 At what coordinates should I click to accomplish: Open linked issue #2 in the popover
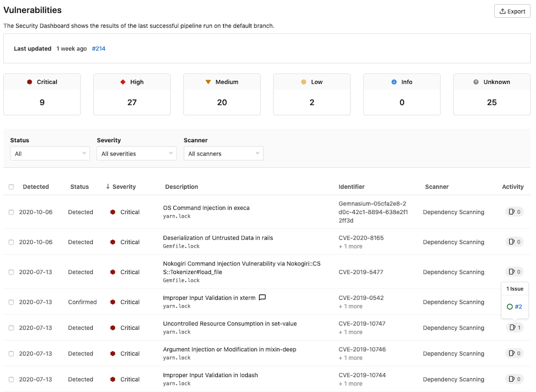[518, 307]
